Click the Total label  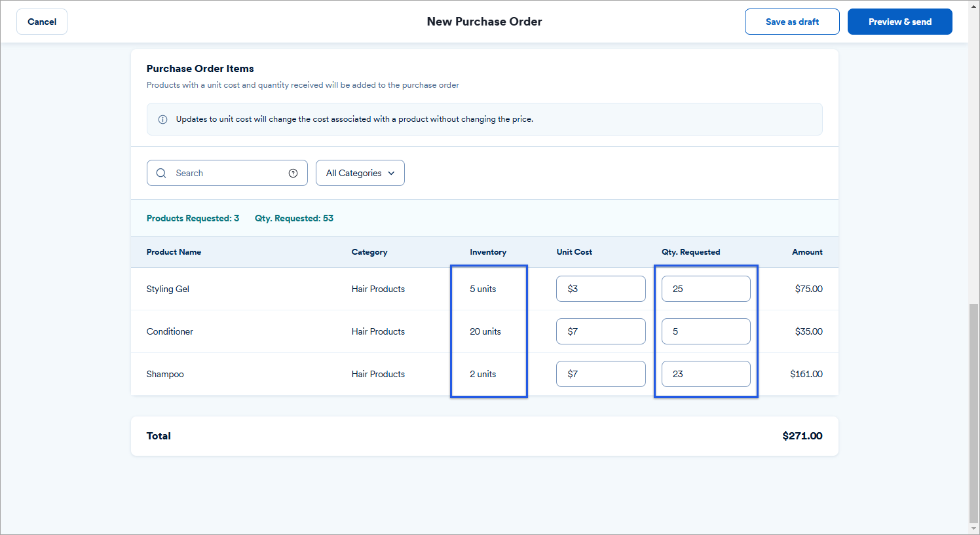159,436
